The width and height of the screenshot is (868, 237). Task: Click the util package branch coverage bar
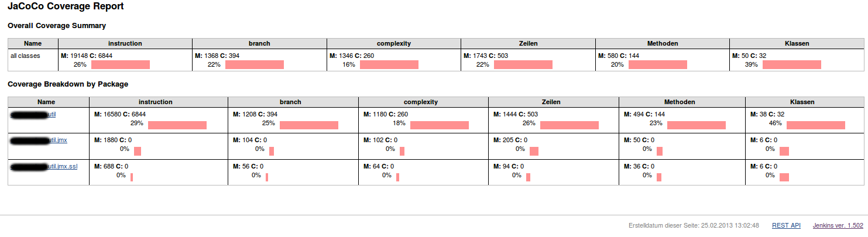click(x=308, y=125)
